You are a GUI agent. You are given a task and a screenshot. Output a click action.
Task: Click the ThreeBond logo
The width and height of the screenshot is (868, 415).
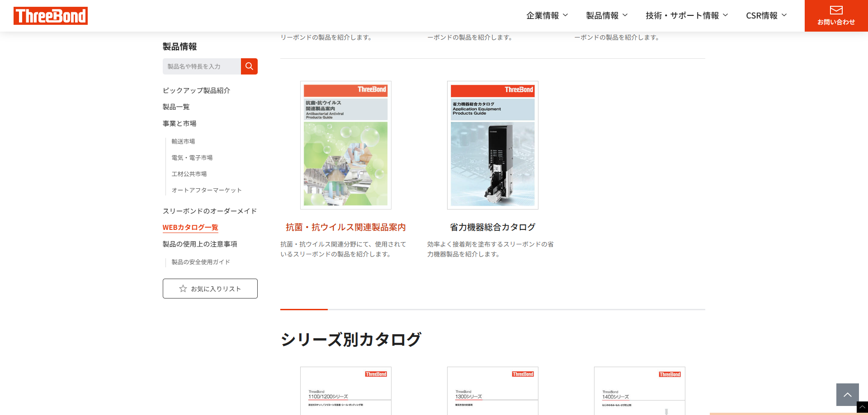51,16
